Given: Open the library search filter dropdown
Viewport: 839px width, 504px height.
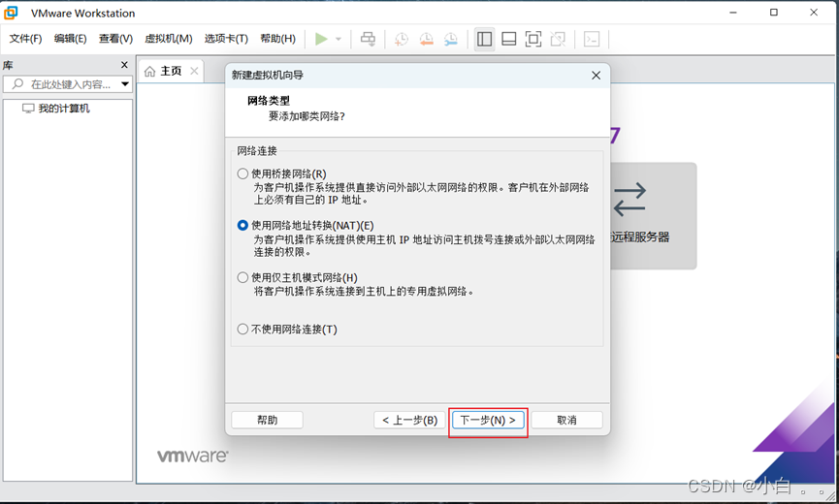Looking at the screenshot, I should (x=125, y=84).
